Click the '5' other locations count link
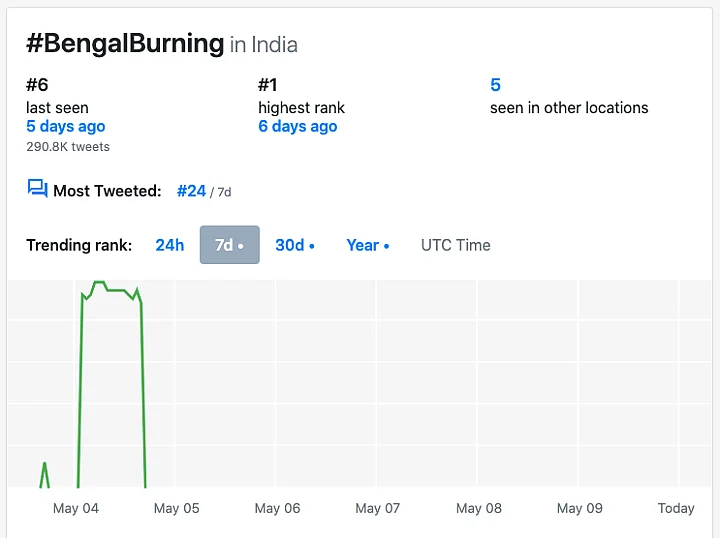The image size is (720, 538). 495,85
